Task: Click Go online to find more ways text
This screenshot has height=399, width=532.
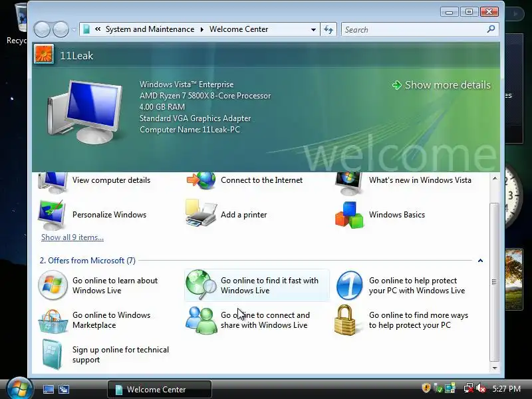Action: click(x=418, y=320)
